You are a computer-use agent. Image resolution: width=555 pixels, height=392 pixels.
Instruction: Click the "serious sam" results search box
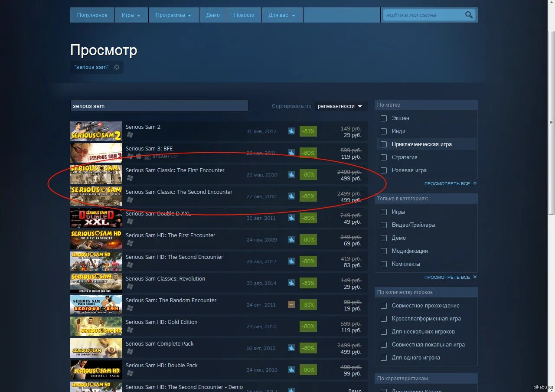160,106
